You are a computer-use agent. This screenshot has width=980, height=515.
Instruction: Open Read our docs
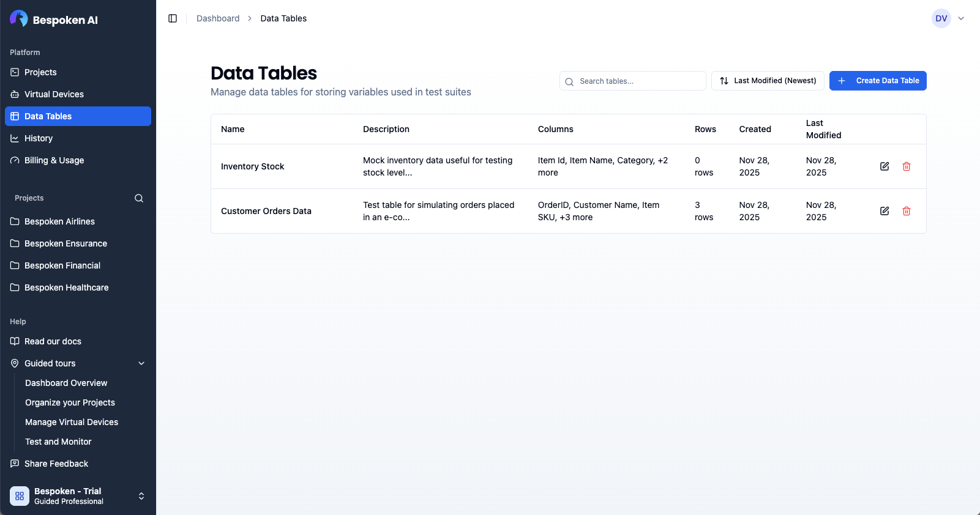click(78, 341)
